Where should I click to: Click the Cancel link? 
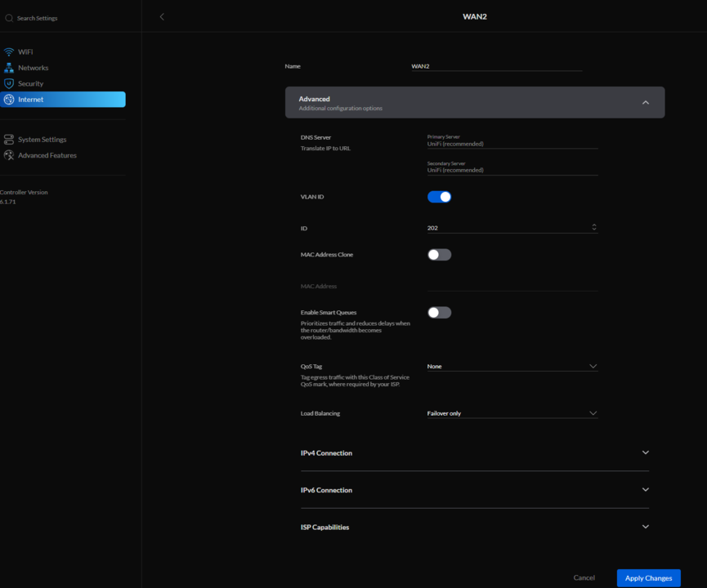pyautogui.click(x=584, y=578)
